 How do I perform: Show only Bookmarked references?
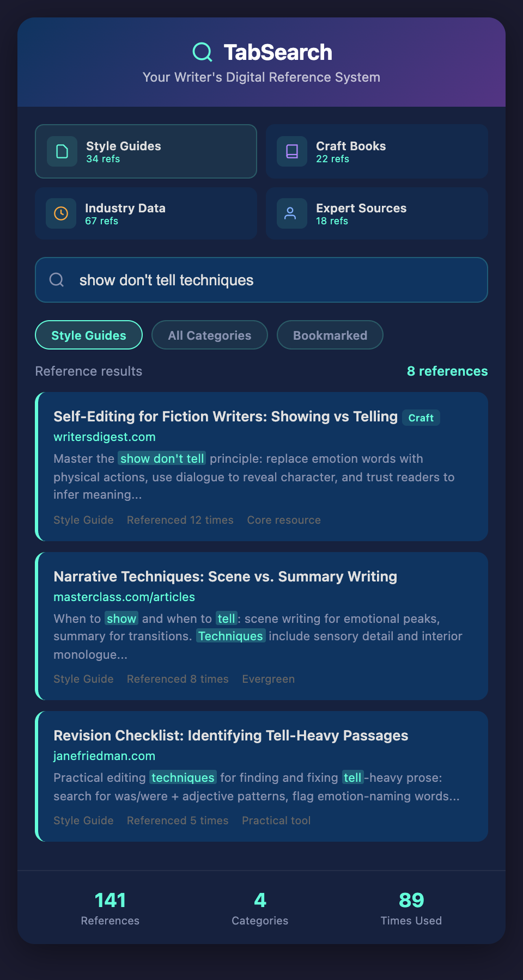pos(330,335)
